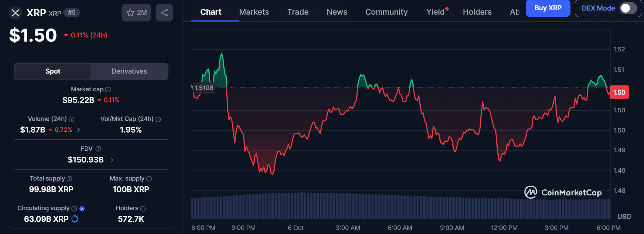Click the 9:00 PM time axis label
The image size is (644, 234).
click(x=243, y=228)
